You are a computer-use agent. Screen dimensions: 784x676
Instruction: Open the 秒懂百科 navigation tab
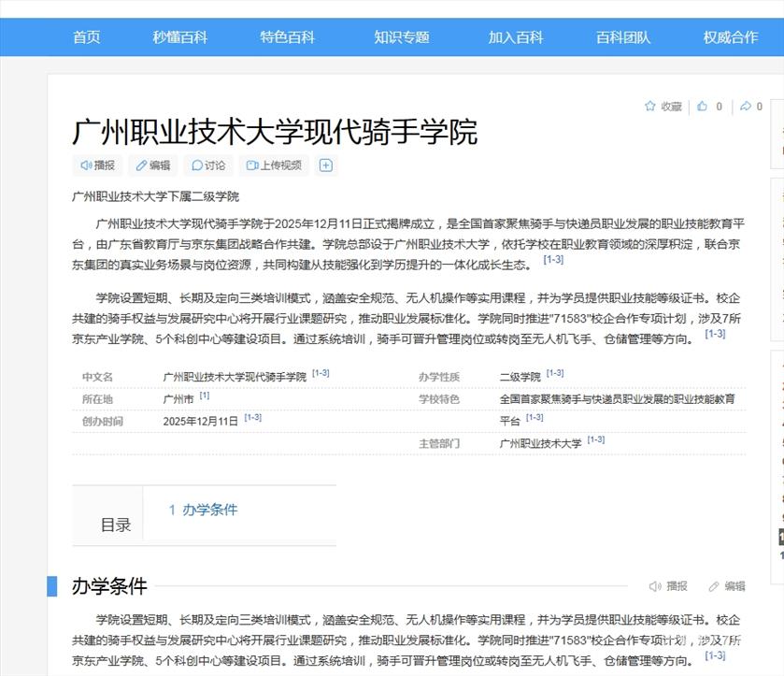point(180,37)
